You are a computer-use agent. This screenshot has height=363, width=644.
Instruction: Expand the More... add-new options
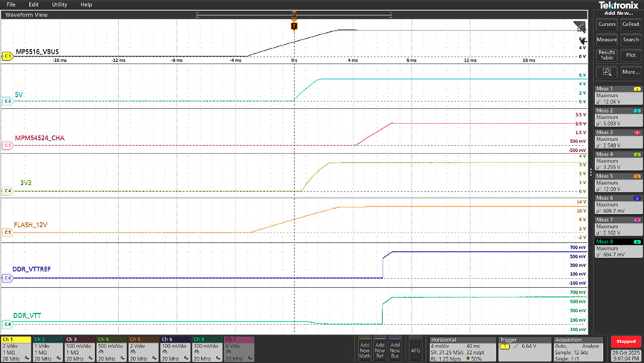[631, 72]
